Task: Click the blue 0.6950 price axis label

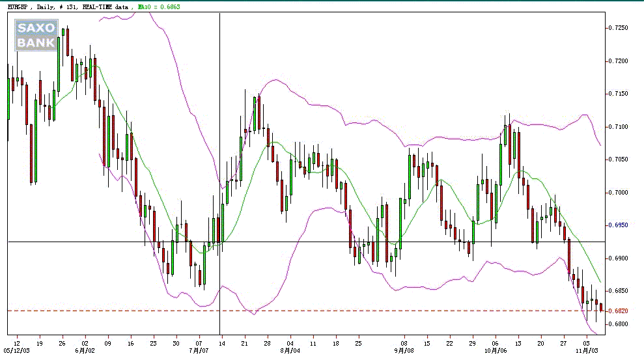Action: 618,225
